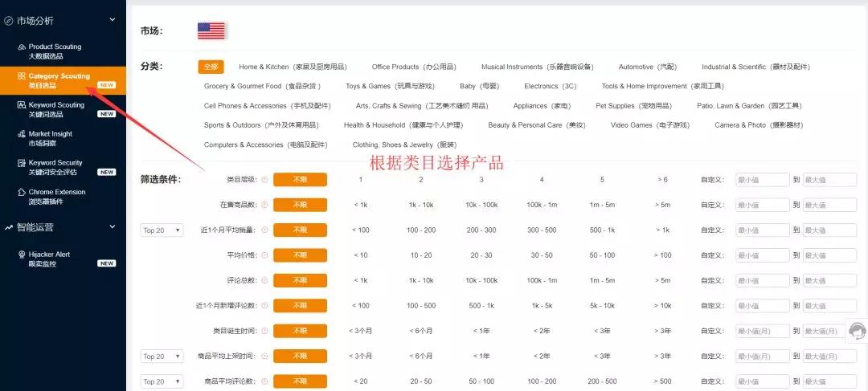Screen dimensions: 868x391
Task: Open the customer support headset icon
Action: point(857,331)
